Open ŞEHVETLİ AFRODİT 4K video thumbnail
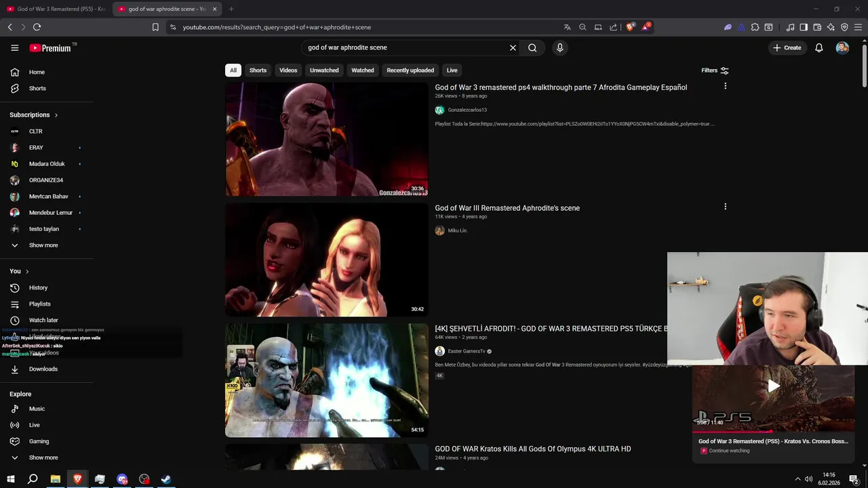Image resolution: width=868 pixels, height=488 pixels. [327, 380]
